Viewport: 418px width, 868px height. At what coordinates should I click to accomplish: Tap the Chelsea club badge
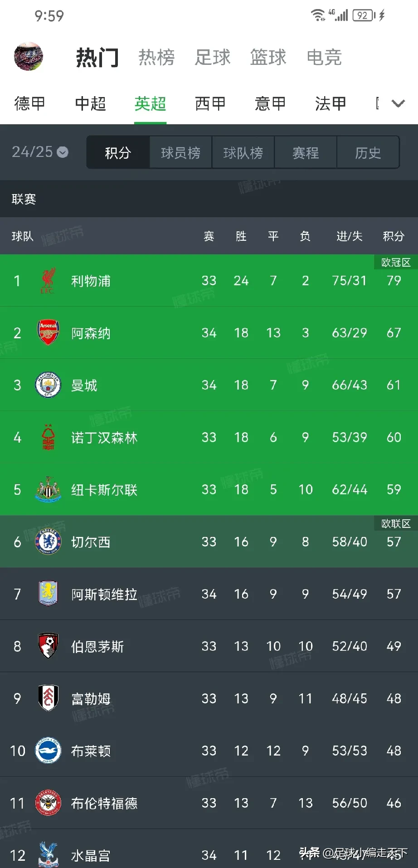coord(48,541)
